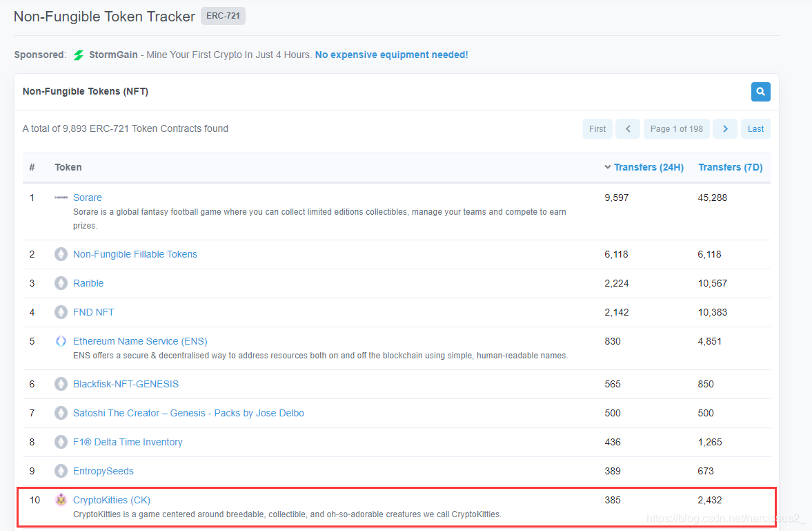The width and height of the screenshot is (812, 531).
Task: Click the CryptoKitties description text
Action: pyautogui.click(x=287, y=514)
